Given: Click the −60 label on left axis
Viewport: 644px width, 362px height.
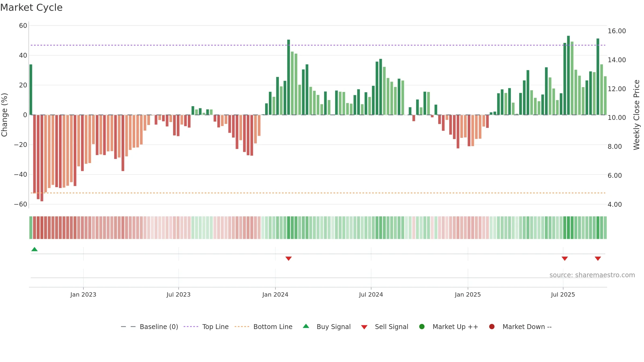Looking at the screenshot, I should (21, 204).
